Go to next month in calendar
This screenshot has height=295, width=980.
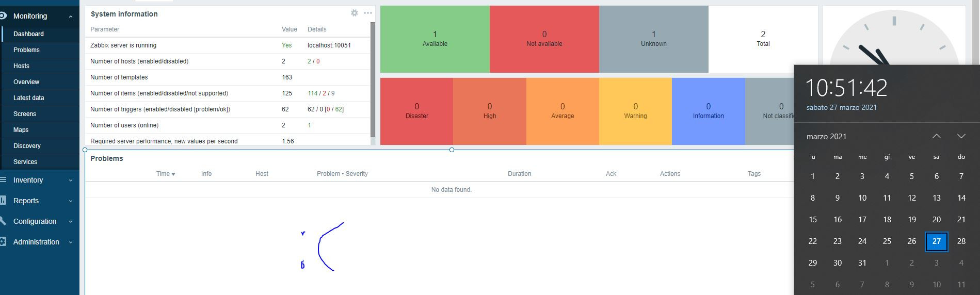tap(961, 136)
